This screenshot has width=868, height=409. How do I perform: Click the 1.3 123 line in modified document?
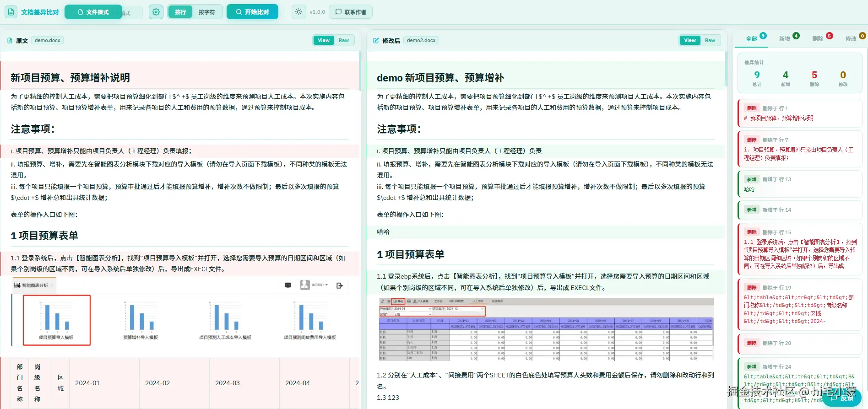[388, 398]
